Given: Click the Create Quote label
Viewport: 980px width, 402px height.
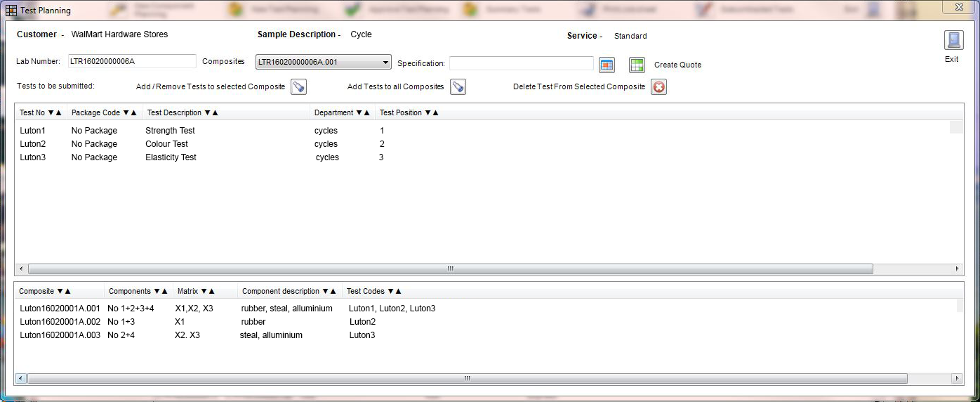Looking at the screenshot, I should tap(677, 65).
